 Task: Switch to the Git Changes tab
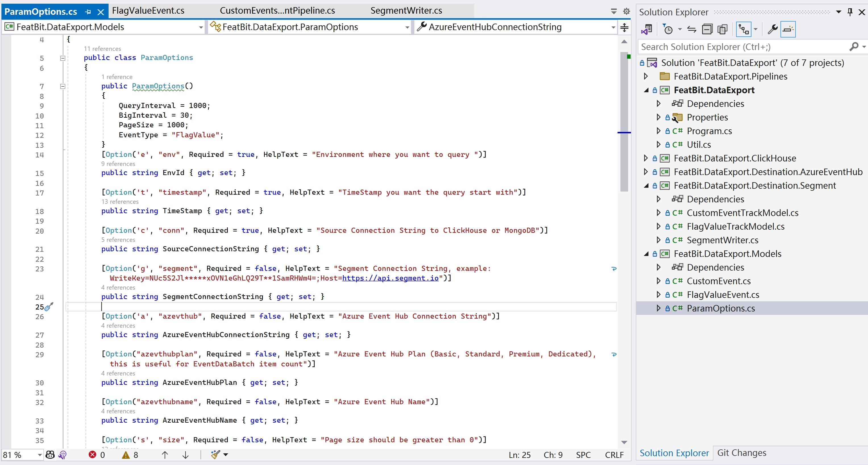[x=741, y=452]
